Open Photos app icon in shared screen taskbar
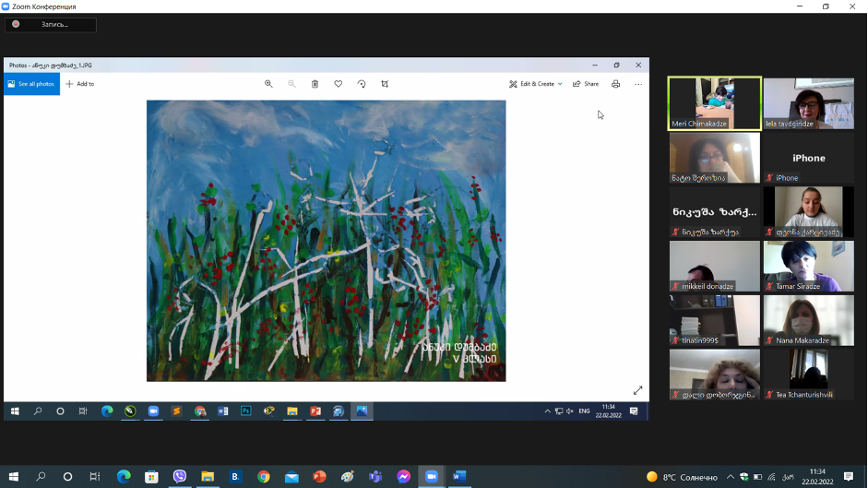 362,411
